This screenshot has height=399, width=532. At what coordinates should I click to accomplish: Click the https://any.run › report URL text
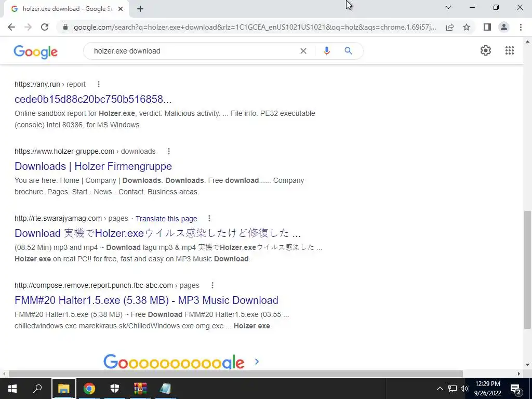click(x=50, y=85)
